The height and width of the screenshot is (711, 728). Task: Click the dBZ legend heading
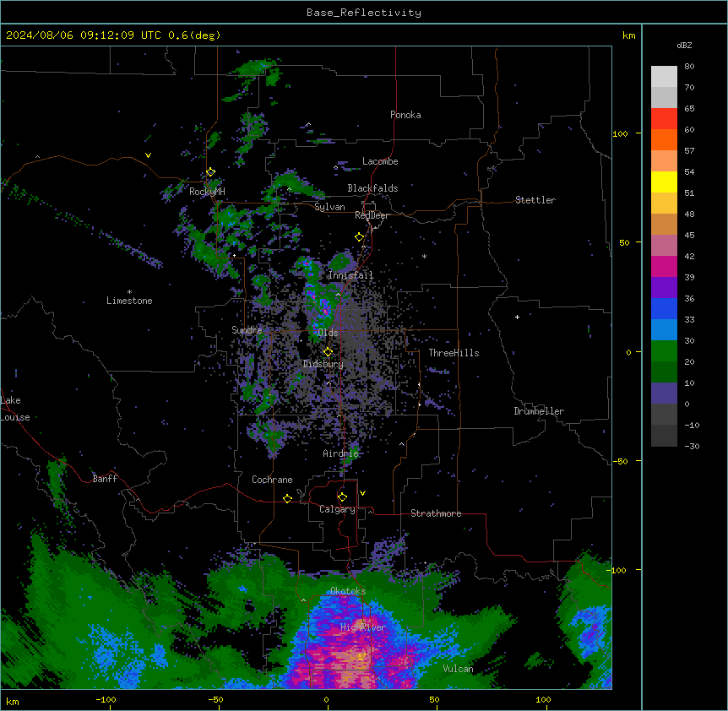(684, 45)
